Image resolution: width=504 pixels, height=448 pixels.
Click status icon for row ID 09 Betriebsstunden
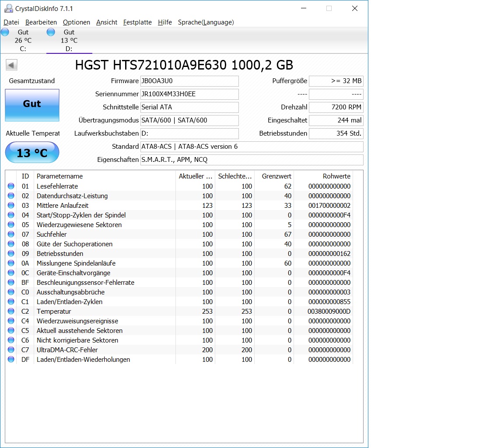point(11,254)
